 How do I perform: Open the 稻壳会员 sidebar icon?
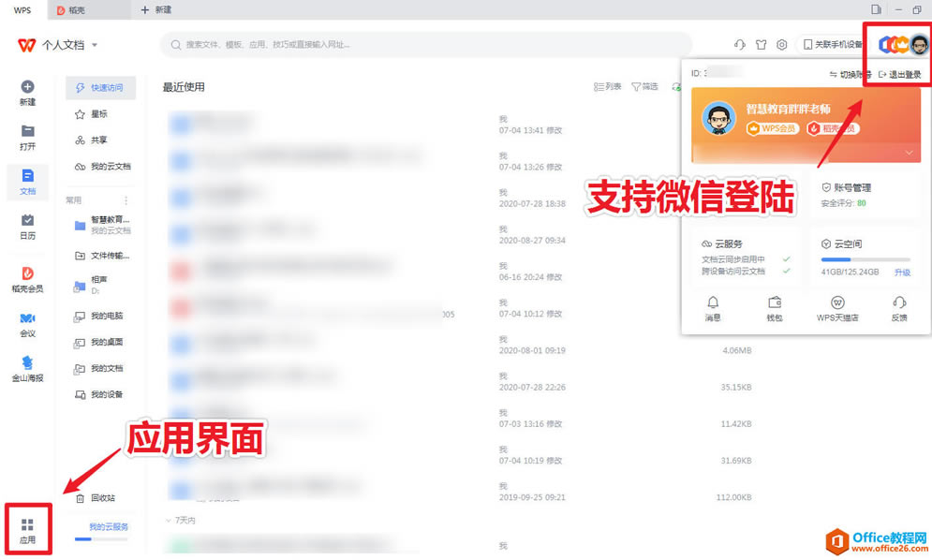[27, 273]
